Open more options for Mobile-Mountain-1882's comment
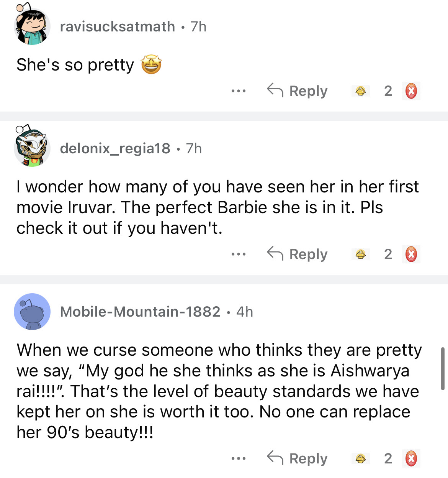 [x=238, y=458]
